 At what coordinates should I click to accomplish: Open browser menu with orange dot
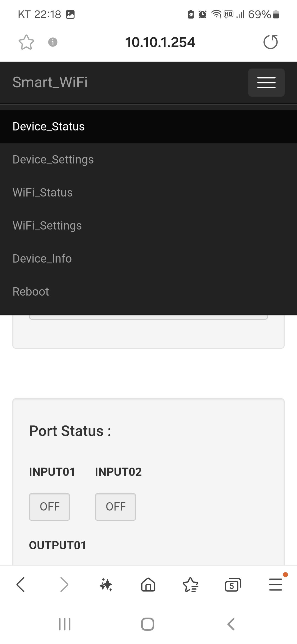(x=276, y=585)
